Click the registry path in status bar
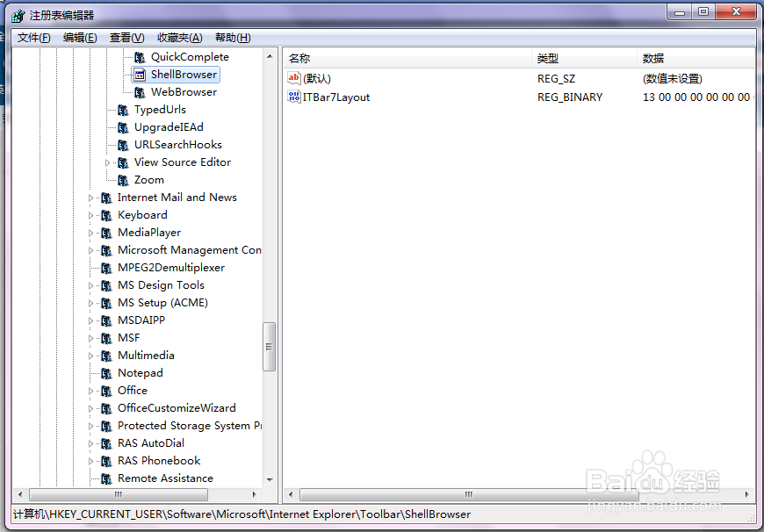The height and width of the screenshot is (532, 764). 241,514
